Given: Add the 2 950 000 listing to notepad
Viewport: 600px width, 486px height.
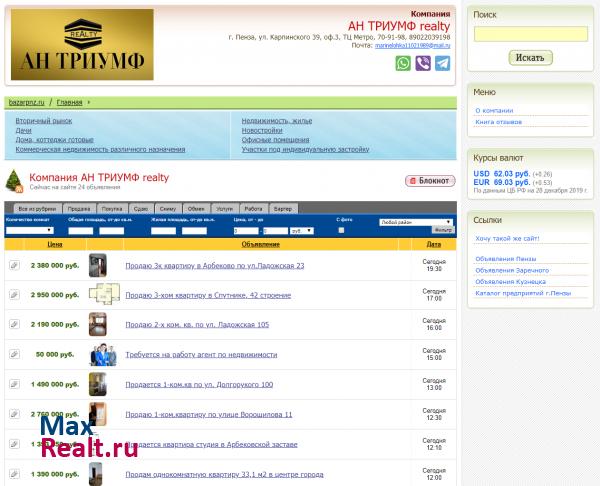Looking at the screenshot, I should pos(14,296).
